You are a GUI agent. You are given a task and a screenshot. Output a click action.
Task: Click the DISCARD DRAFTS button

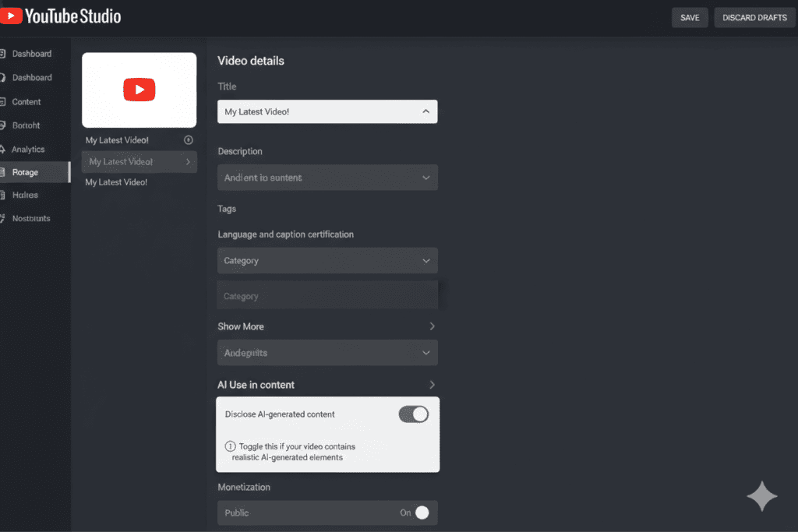754,18
